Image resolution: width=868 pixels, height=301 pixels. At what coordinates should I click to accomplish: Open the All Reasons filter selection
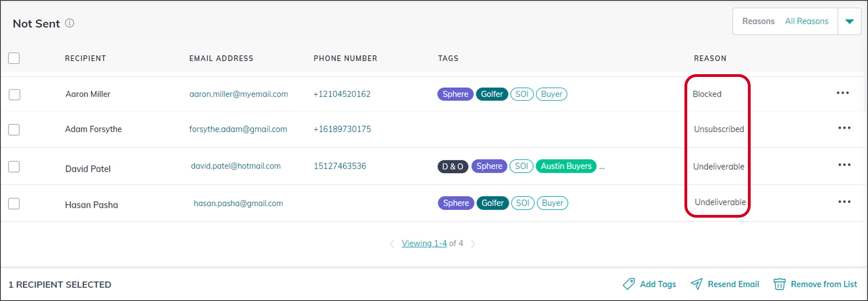click(807, 21)
